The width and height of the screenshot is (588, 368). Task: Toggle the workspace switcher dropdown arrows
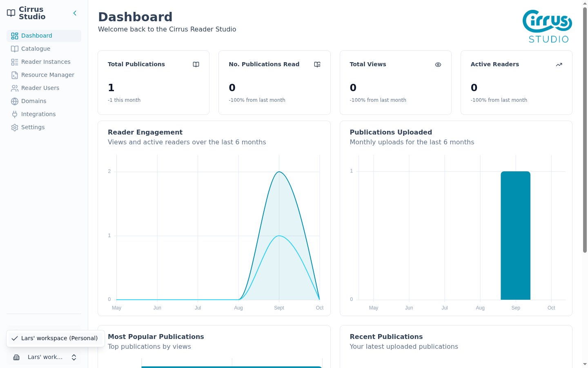coord(74,357)
